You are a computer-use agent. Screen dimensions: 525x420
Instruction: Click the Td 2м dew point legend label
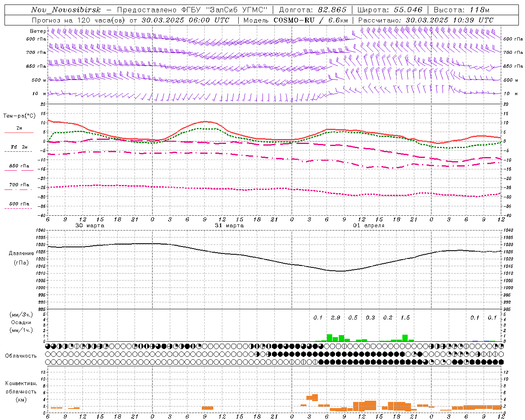click(19, 147)
